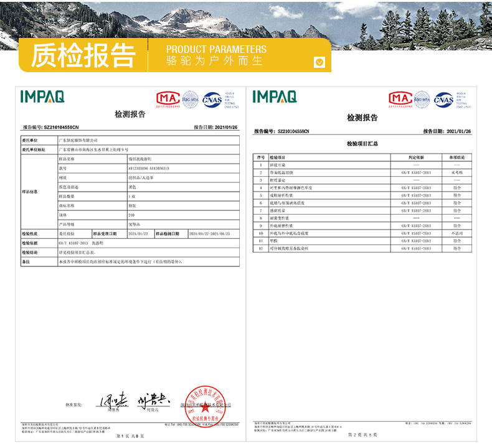
Task: Click the white chevron-down icon on yellow banner
Action: [x=319, y=62]
